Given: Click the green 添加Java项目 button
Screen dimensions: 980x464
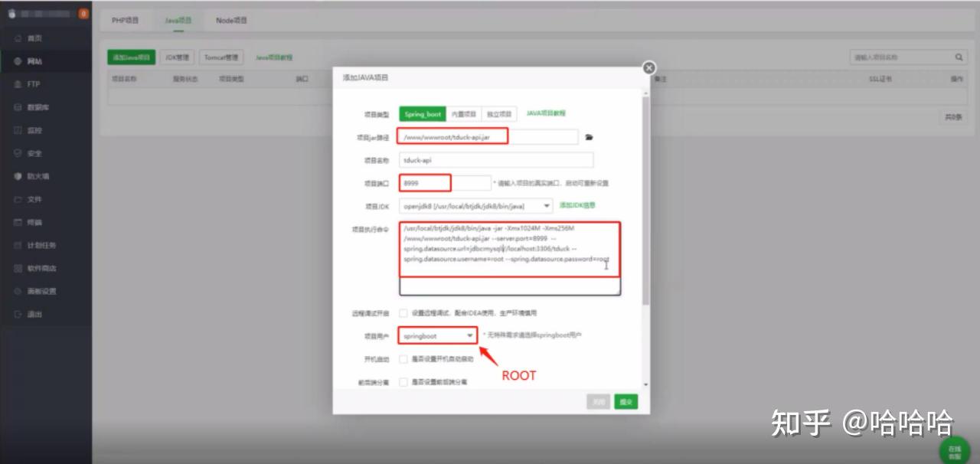Looking at the screenshot, I should point(132,57).
